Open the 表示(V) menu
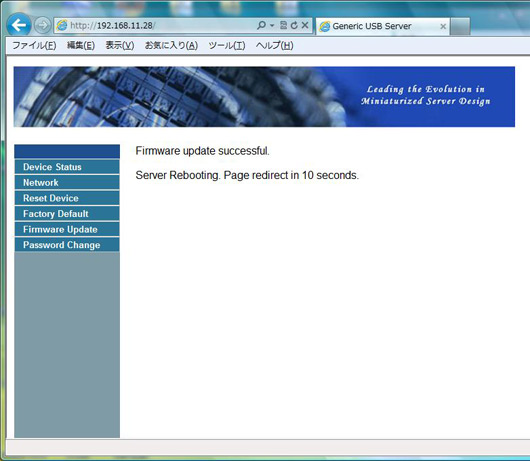Screen dimensions: 530x461 (x=120, y=45)
